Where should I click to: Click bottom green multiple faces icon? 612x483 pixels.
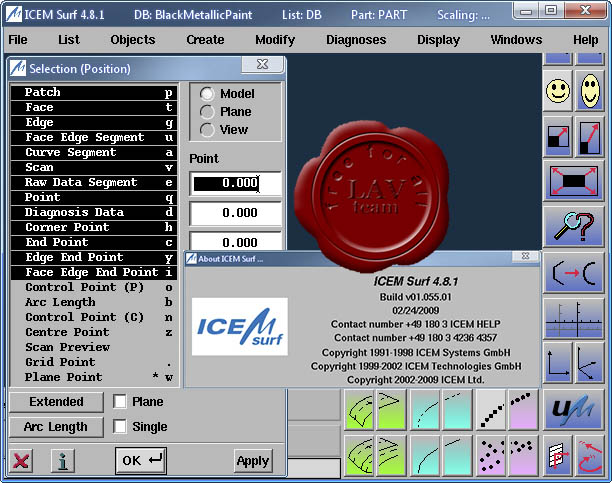(x=391, y=456)
